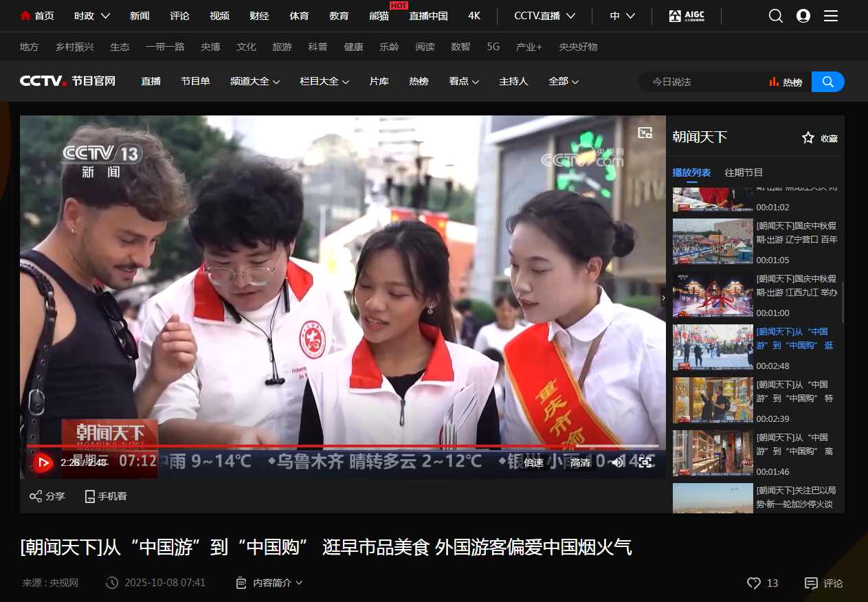Viewport: 868px width, 602px height.
Task: Open the hamburger menu icon
Action: click(x=831, y=16)
